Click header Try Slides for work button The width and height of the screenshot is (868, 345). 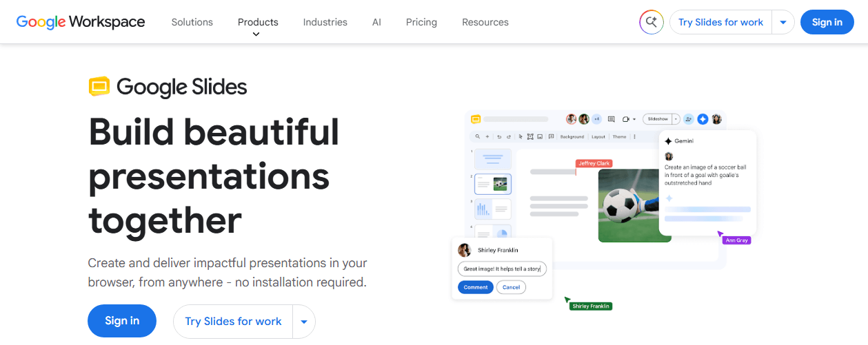coord(720,22)
